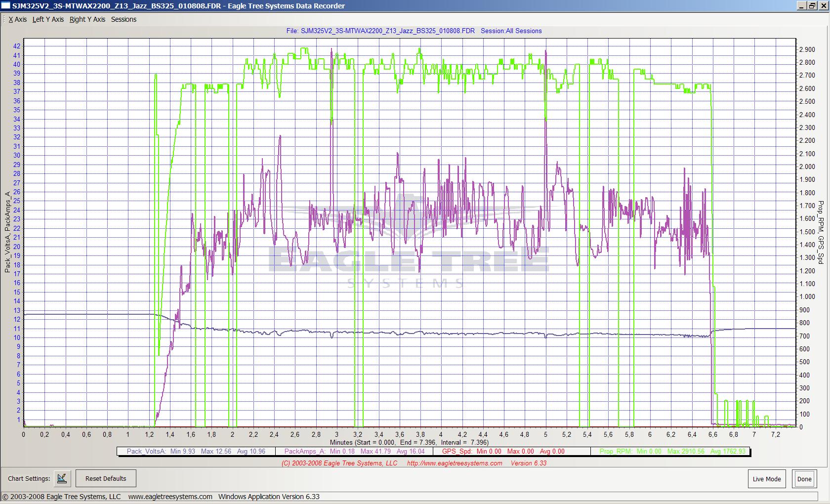Click the Session:All Sessions label

[511, 31]
